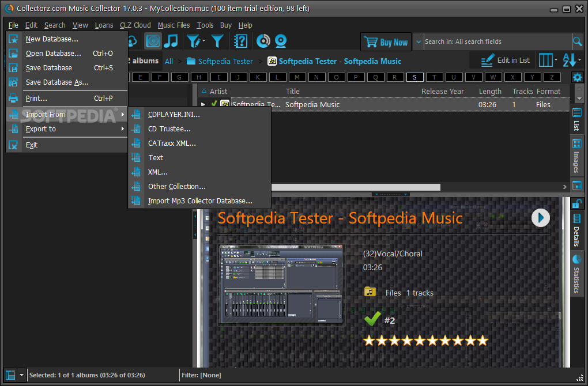Click the CLZ Cloud sync toolbar icon
The width and height of the screenshot is (588, 386).
coord(133,41)
